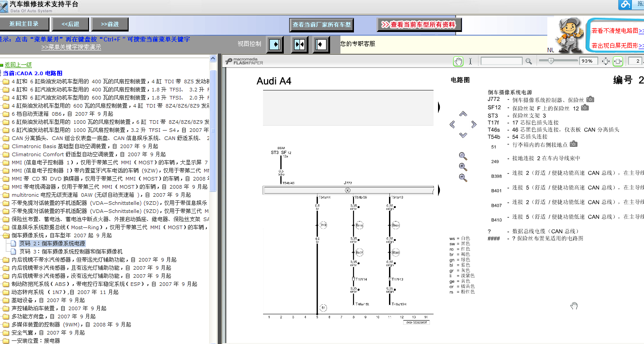644x344 pixels.
Task: Click the view control expand-left pane icon
Action: tap(321, 44)
